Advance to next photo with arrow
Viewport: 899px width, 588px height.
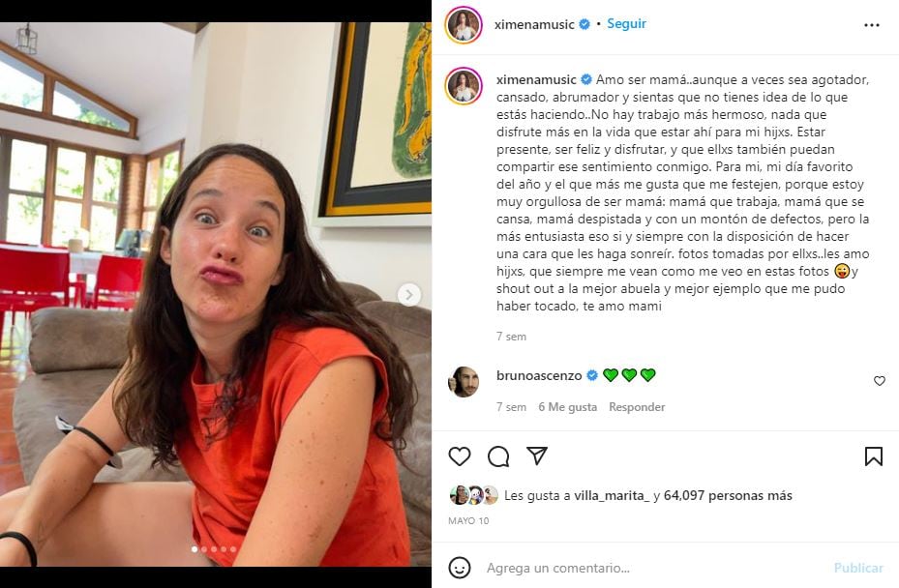[x=409, y=295]
